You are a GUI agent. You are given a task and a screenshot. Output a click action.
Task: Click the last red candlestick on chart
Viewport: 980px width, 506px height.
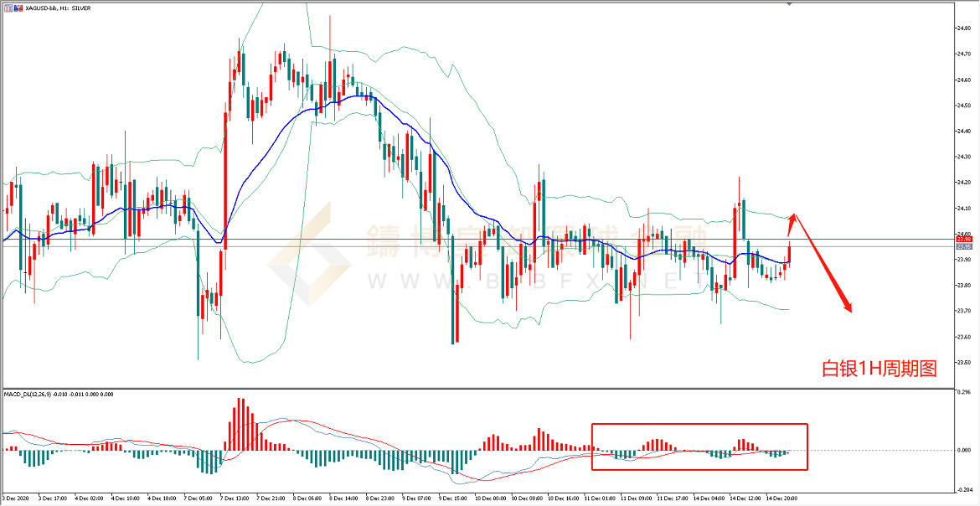pyautogui.click(x=789, y=251)
